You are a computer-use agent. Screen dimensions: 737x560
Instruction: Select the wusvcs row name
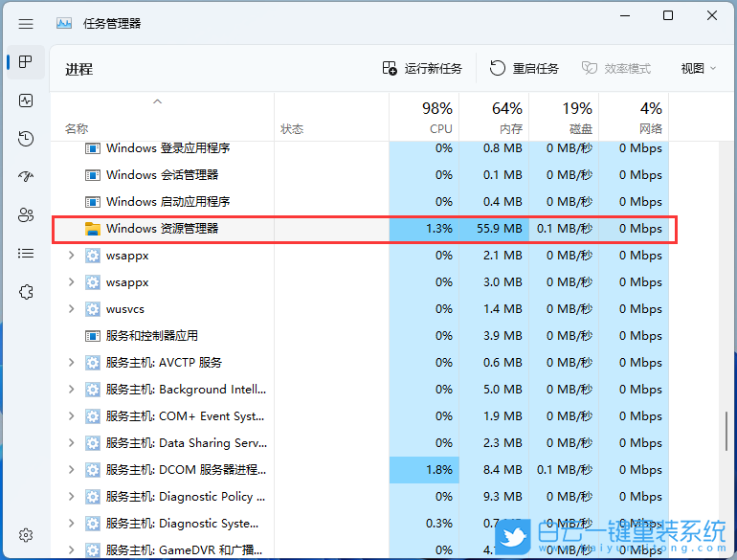125,309
